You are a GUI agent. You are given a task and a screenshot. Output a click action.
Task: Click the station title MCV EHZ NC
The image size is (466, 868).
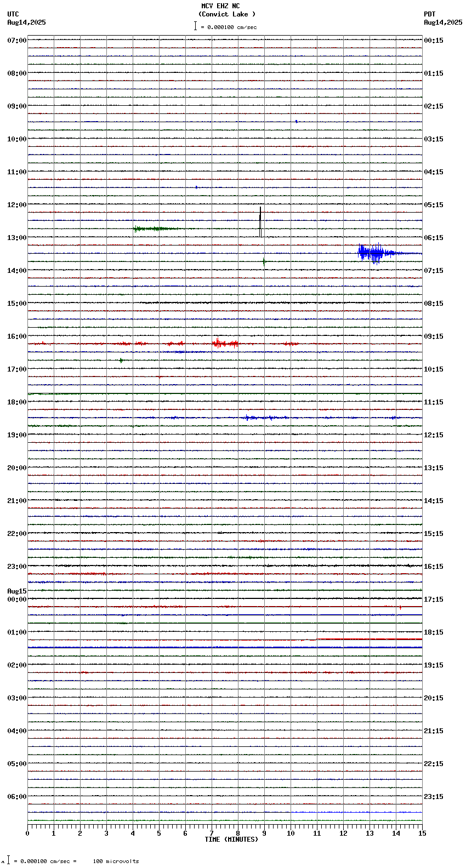click(220, 6)
